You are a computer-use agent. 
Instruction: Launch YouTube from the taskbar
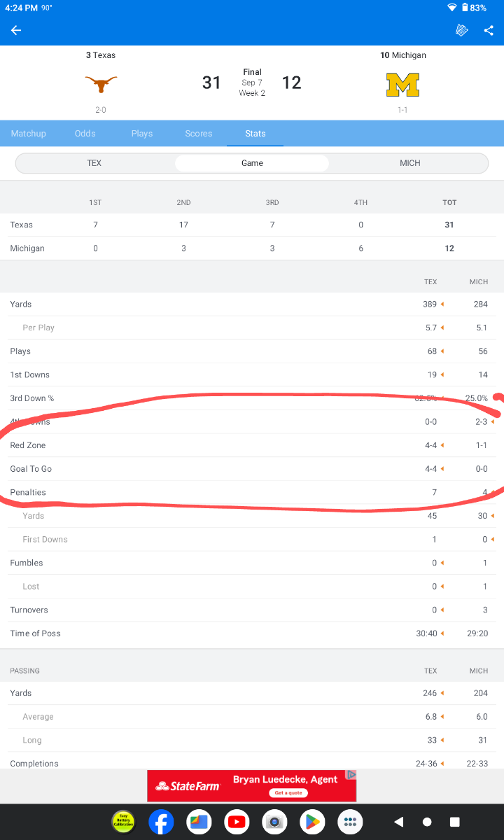[x=237, y=822]
